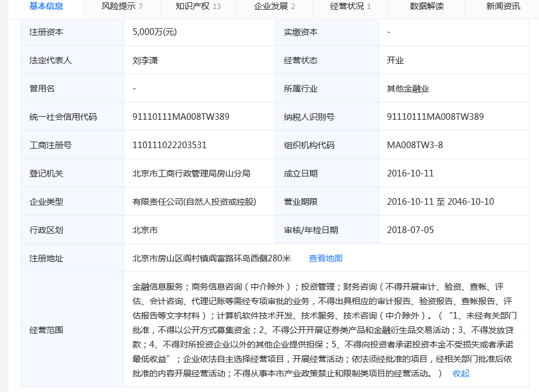Viewport: 539px width, 392px height.
Task: Select the 数据解读 tab
Action: tap(426, 6)
